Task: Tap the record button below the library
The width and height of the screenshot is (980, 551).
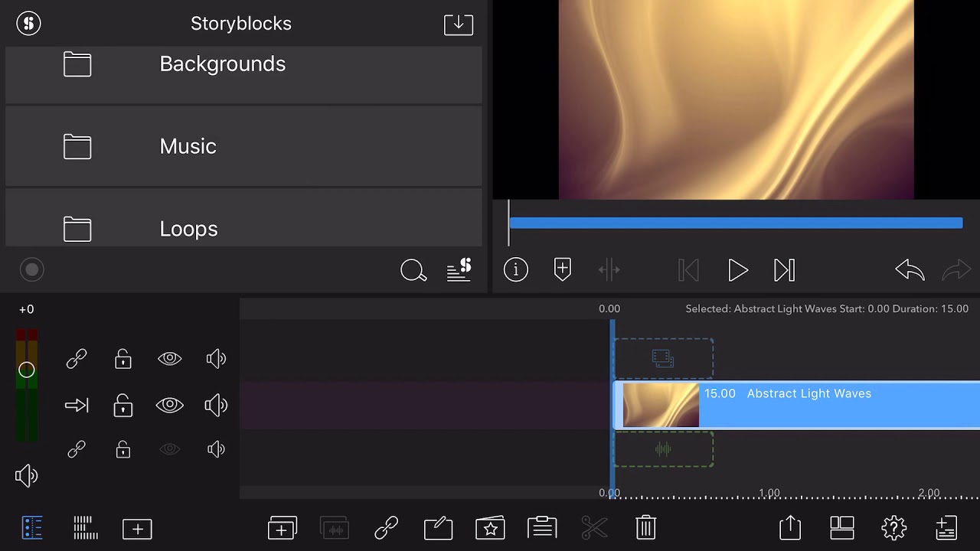Action: pos(32,269)
